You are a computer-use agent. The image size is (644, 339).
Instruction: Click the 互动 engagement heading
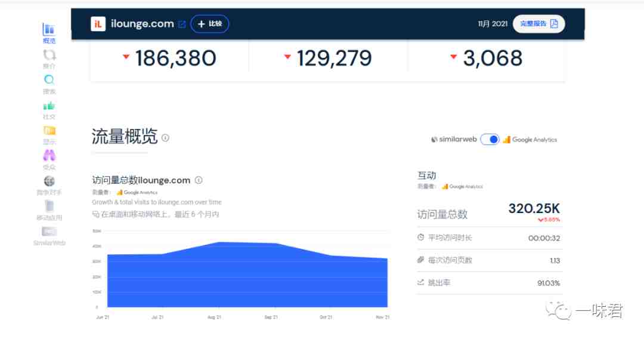coord(426,175)
